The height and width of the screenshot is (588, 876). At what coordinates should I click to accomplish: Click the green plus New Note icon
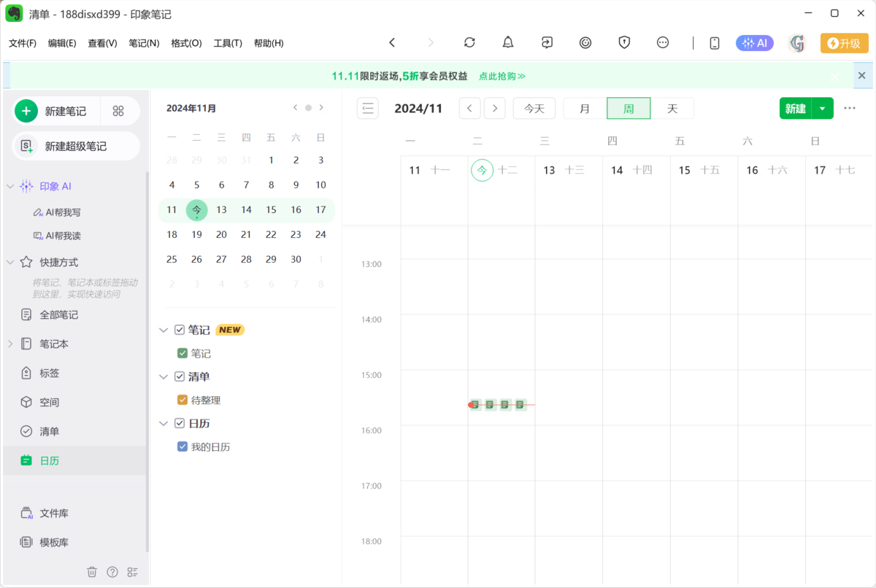point(26,111)
